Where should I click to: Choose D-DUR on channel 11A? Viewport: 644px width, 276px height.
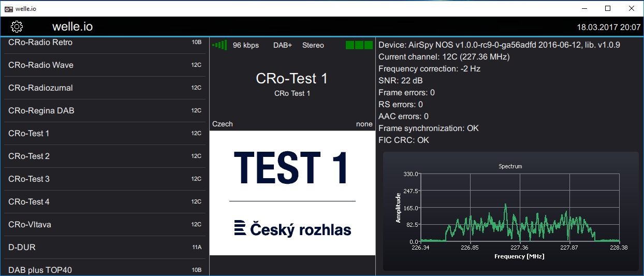[105, 248]
